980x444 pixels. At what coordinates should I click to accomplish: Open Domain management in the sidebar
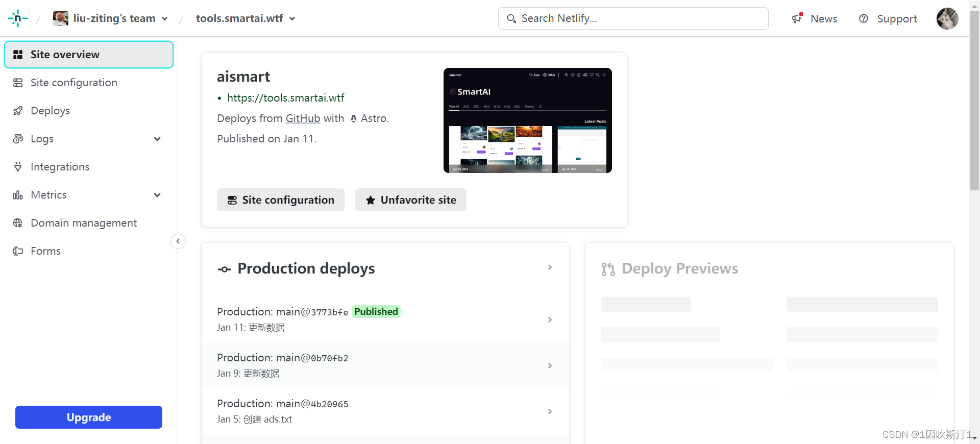[x=89, y=223]
